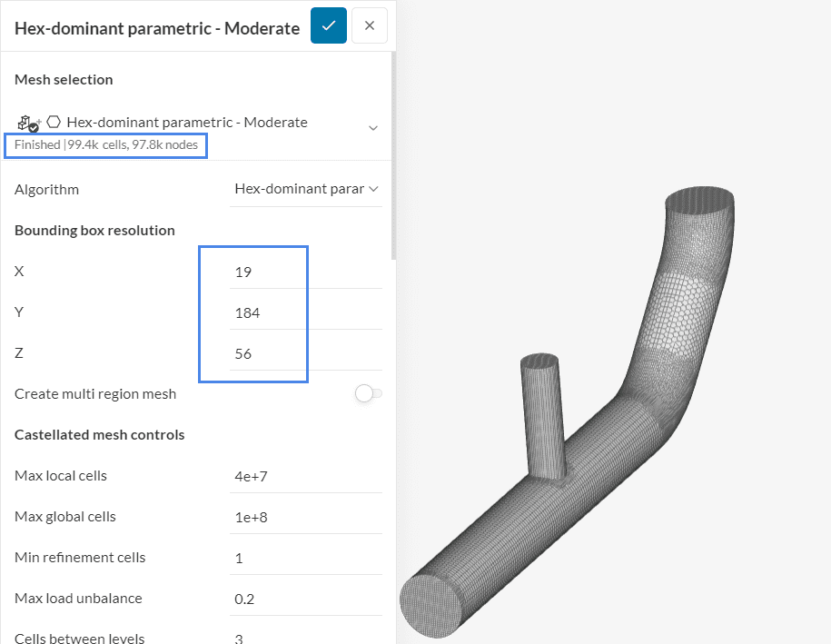
Task: Focus the Max load unbalance field
Action: (306, 599)
